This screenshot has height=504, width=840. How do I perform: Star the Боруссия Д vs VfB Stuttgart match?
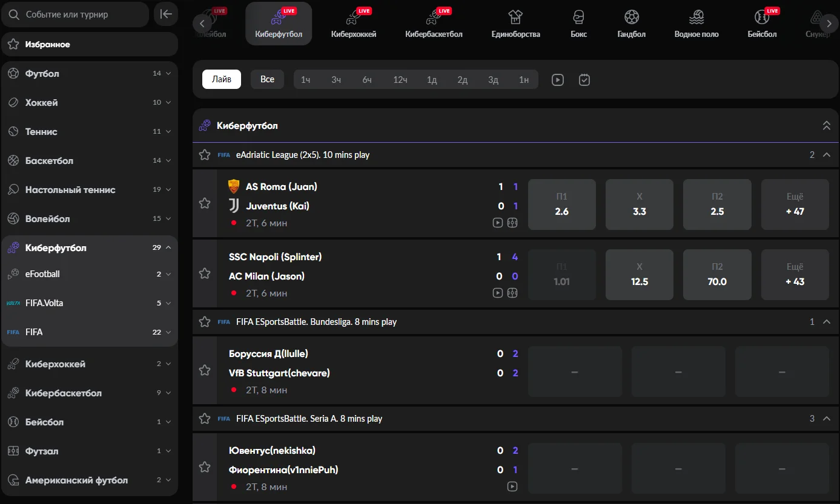[205, 370]
